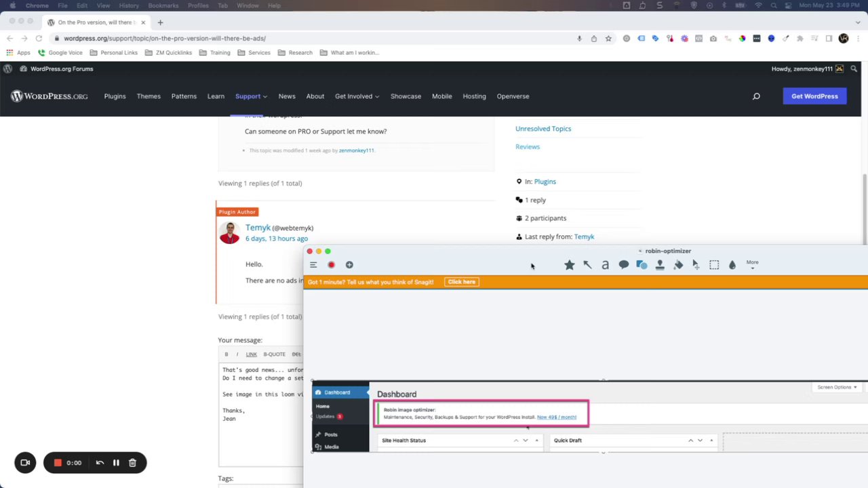Screen dimensions: 868x488
Task: Open Temyk's profile from reply author name
Action: tap(258, 228)
